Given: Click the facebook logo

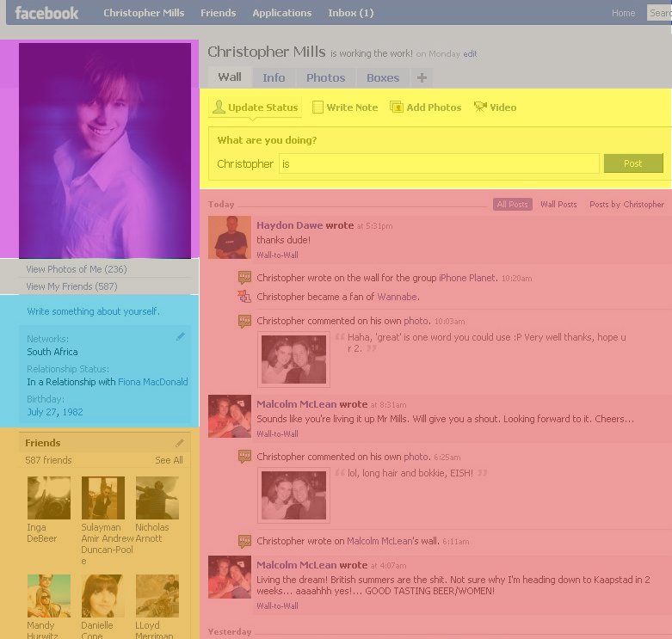Looking at the screenshot, I should pos(46,13).
